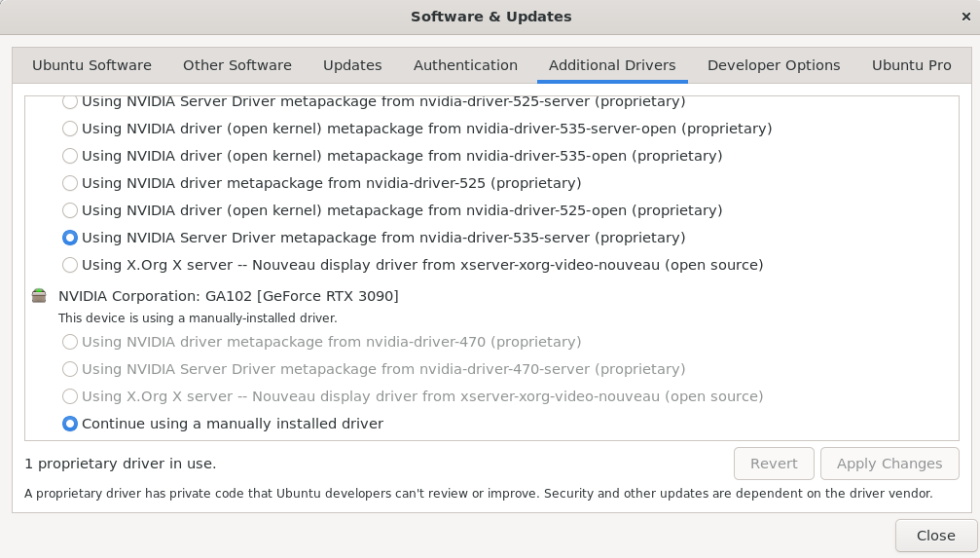Click '1 proprietary driver in use.' status text
Image resolution: width=980 pixels, height=558 pixels.
point(120,464)
